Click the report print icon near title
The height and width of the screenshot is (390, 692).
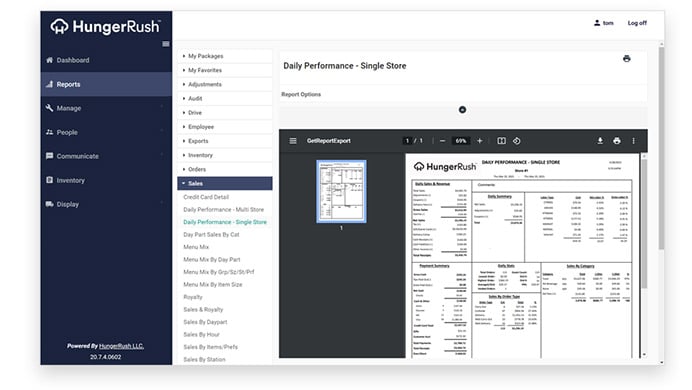[x=626, y=59]
